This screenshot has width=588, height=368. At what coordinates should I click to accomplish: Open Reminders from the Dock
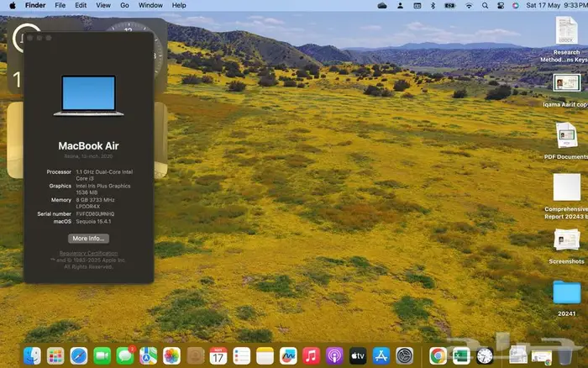click(x=242, y=355)
